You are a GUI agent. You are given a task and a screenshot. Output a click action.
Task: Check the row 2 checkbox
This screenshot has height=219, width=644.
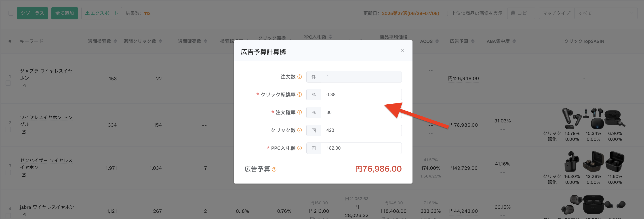(8, 129)
